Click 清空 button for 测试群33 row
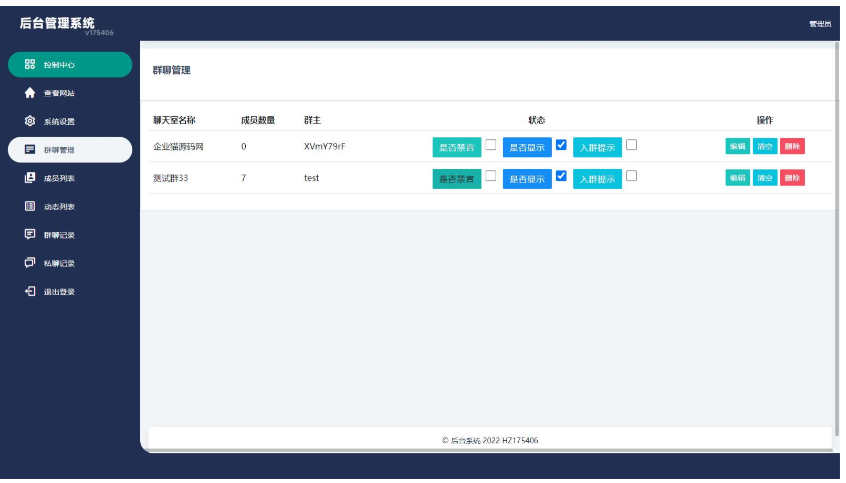Image resolution: width=846 pixels, height=483 pixels. (x=764, y=178)
